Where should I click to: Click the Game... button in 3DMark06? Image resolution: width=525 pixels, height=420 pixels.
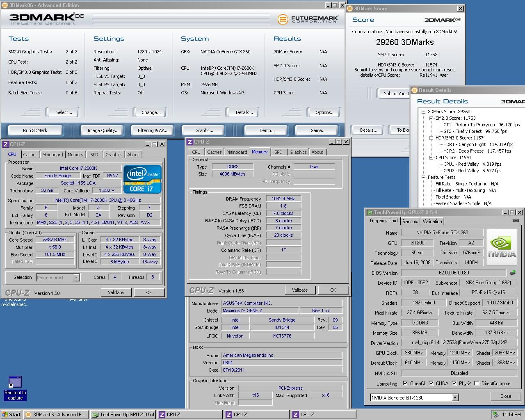[x=318, y=130]
